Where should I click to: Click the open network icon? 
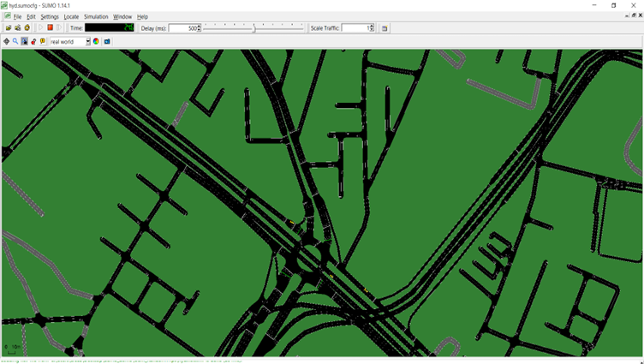17,28
